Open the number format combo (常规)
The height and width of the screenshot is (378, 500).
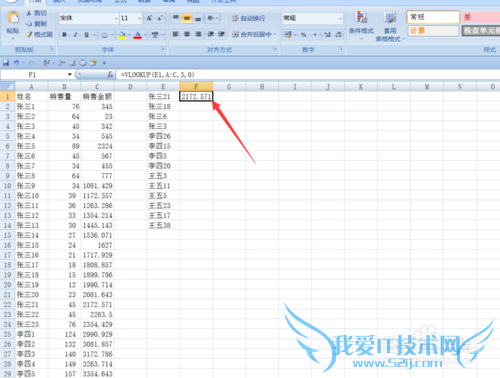[x=312, y=18]
